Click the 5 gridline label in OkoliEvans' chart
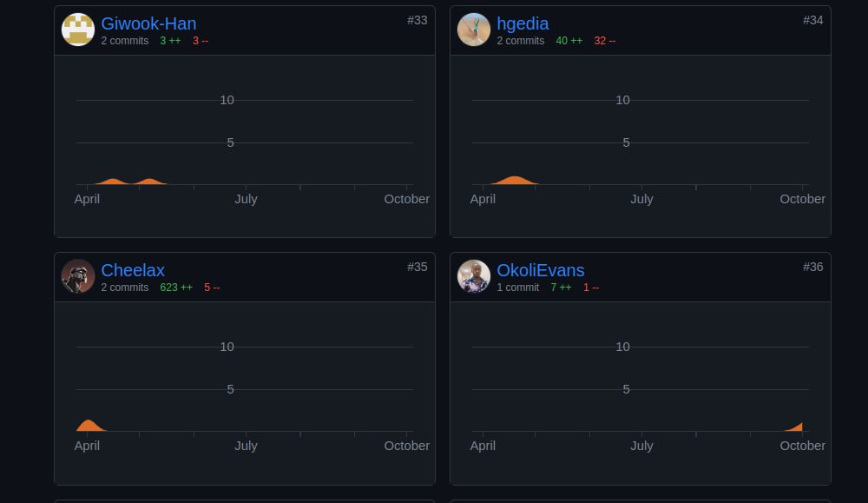The width and height of the screenshot is (868, 503). point(626,389)
